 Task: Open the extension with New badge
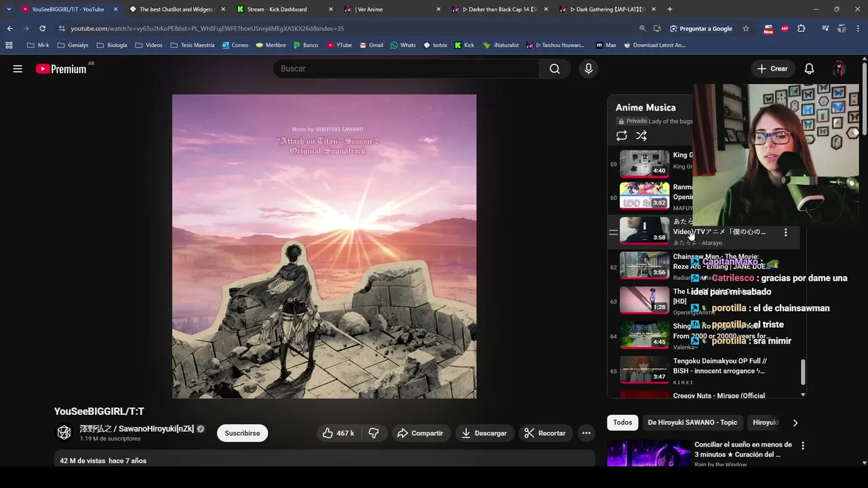pyautogui.click(x=768, y=28)
